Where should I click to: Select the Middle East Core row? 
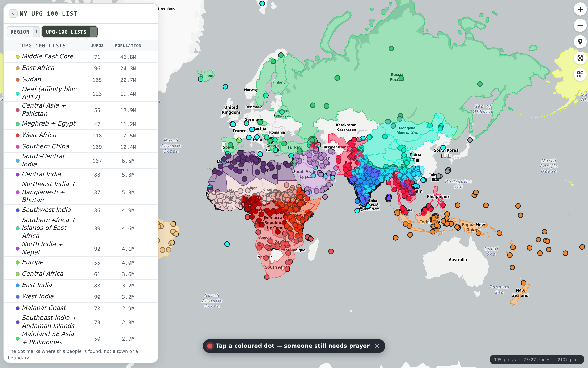tap(81, 57)
